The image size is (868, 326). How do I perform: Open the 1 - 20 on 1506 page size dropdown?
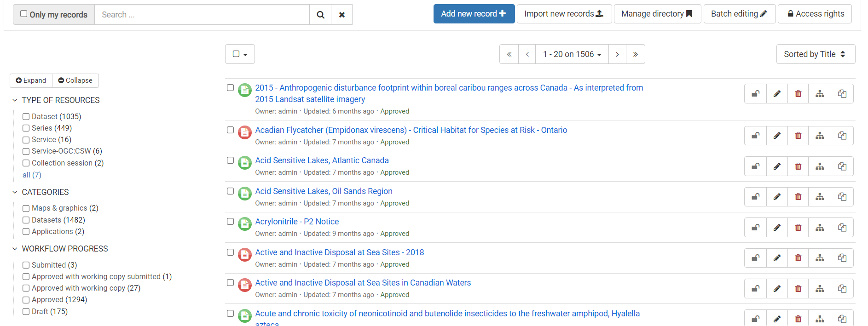pos(572,54)
